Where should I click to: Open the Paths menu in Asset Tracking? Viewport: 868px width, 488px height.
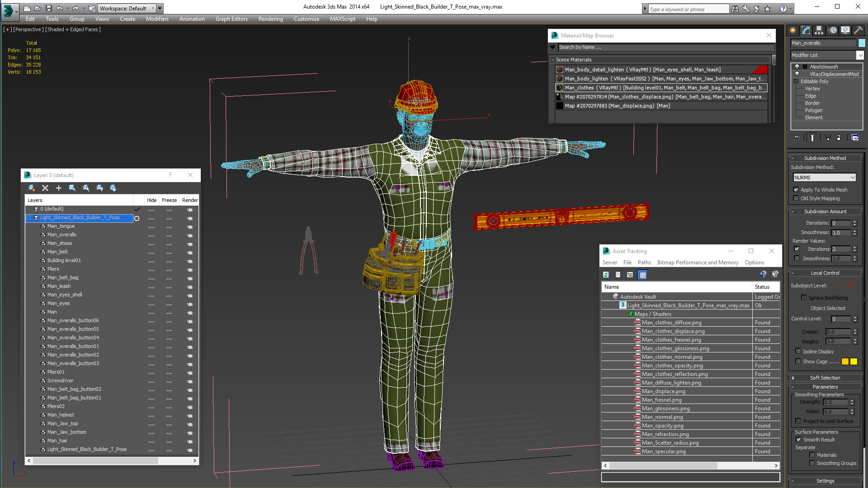tap(644, 263)
